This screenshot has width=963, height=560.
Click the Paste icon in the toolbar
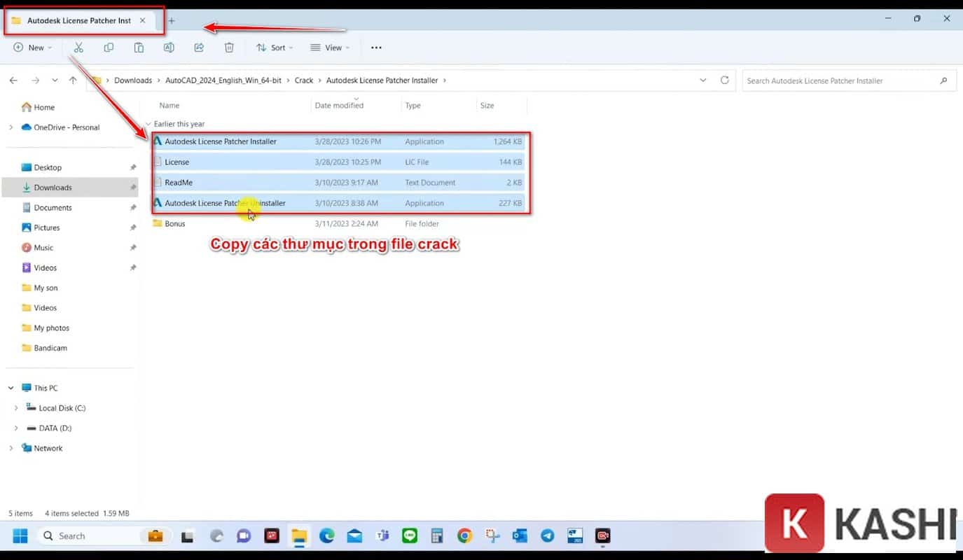pos(139,47)
